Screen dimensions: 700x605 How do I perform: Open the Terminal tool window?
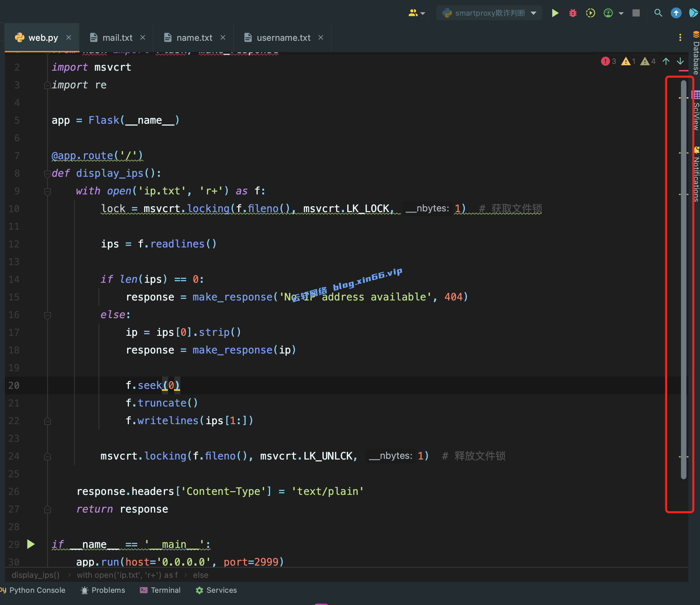[160, 590]
